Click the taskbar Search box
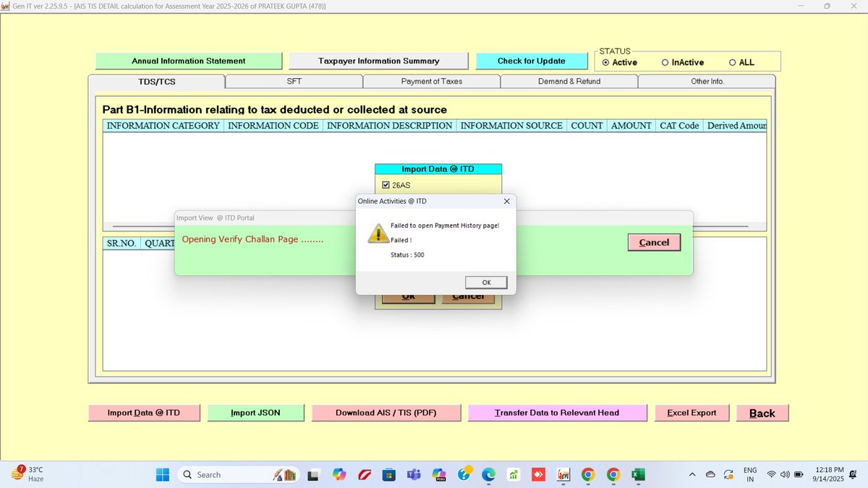Screen dimensions: 868x488 tap(239, 475)
